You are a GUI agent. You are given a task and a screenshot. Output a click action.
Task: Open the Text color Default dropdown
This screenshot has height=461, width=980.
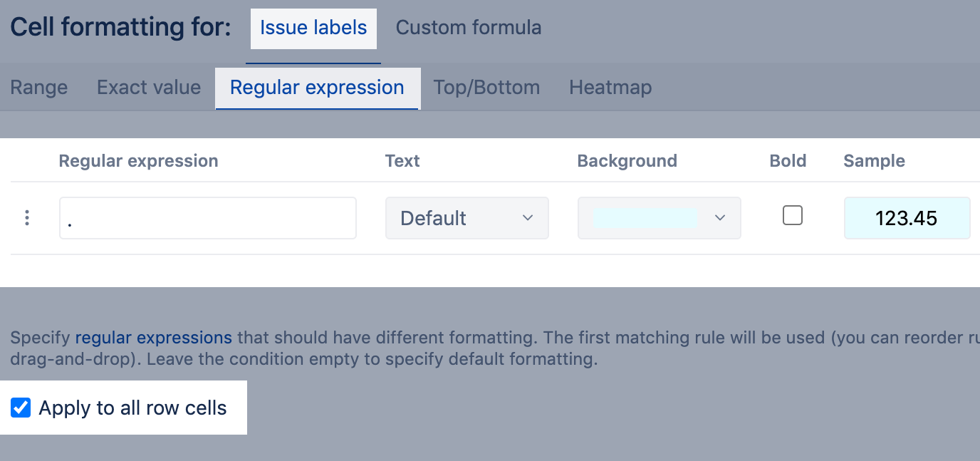pyautogui.click(x=466, y=218)
